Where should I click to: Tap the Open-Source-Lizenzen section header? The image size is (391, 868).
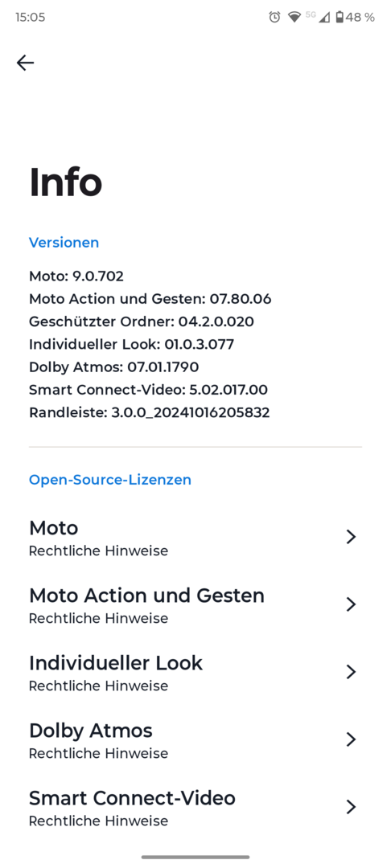(x=110, y=480)
